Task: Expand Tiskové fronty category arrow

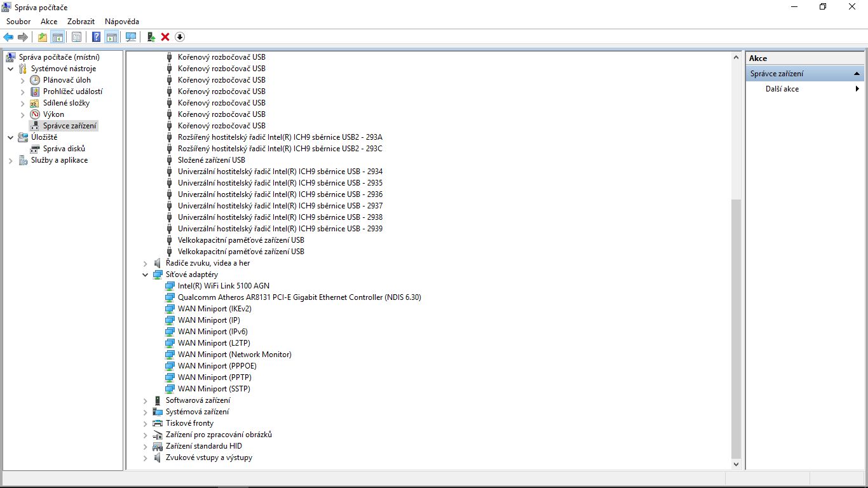Action: click(146, 423)
